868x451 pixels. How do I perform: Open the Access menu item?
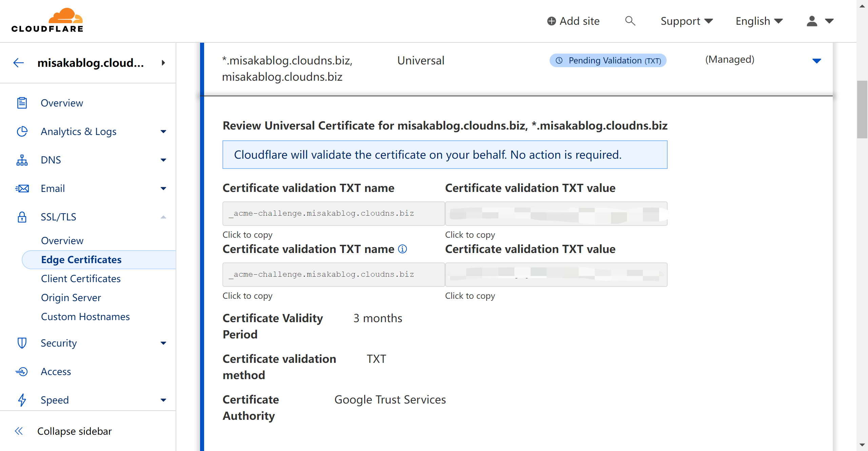56,371
